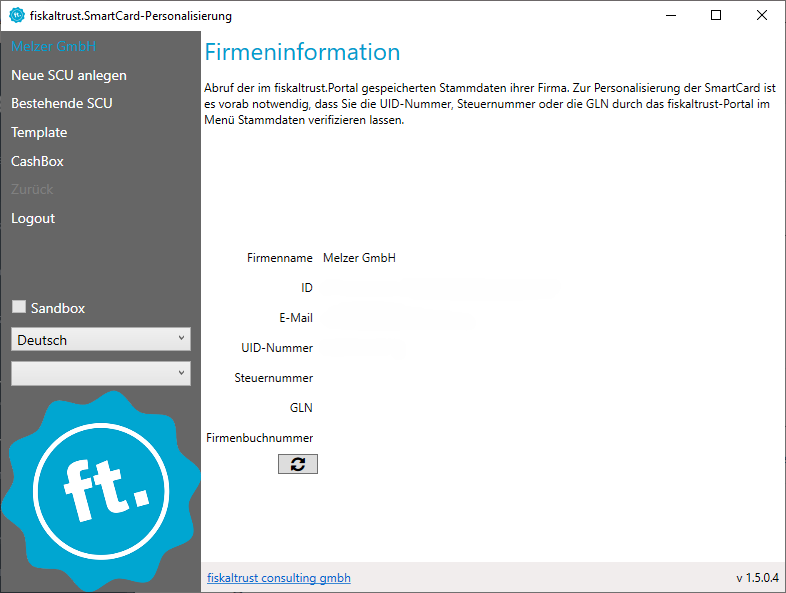Click the version number v 1.5.0.4
This screenshot has height=593, width=786.
757,578
